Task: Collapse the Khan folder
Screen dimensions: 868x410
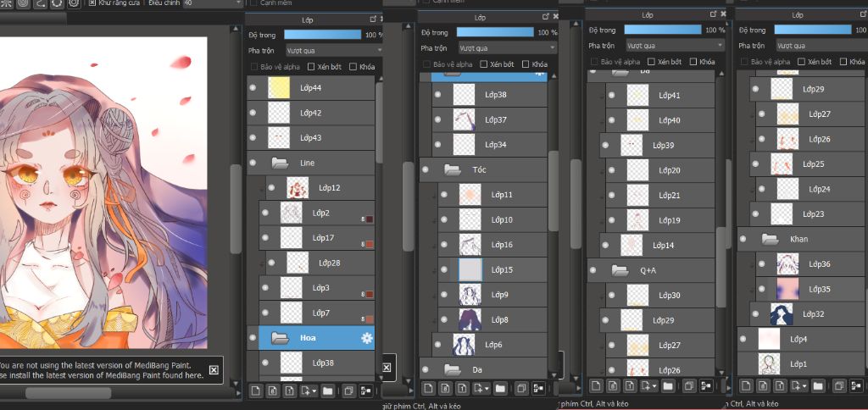Action: coord(770,239)
